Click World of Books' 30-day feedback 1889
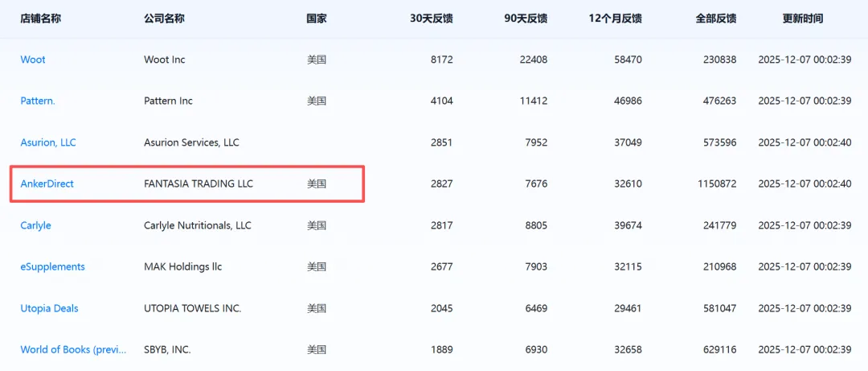Image resolution: width=868 pixels, height=371 pixels. click(442, 349)
